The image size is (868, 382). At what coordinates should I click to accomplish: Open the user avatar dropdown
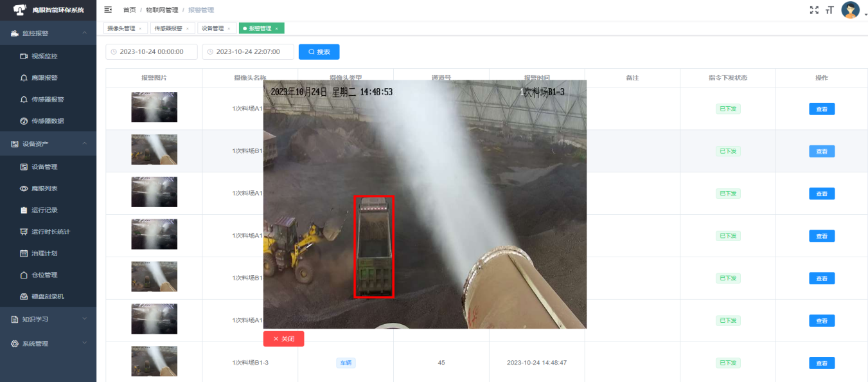tap(851, 10)
